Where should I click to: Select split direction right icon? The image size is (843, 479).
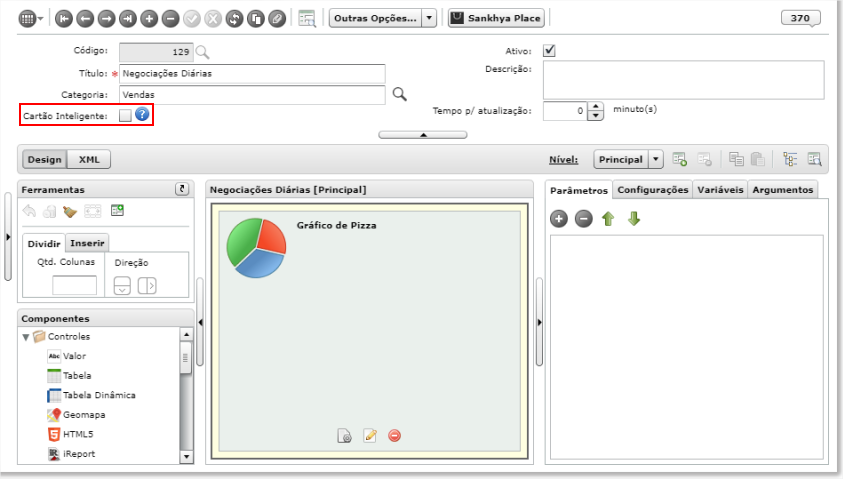[x=147, y=285]
